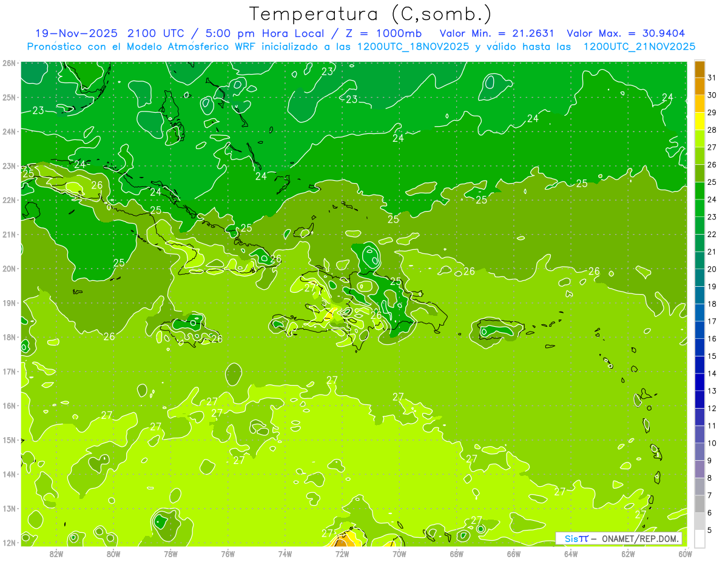Click the '20' color scale label
The image size is (728, 562).
pos(712,269)
